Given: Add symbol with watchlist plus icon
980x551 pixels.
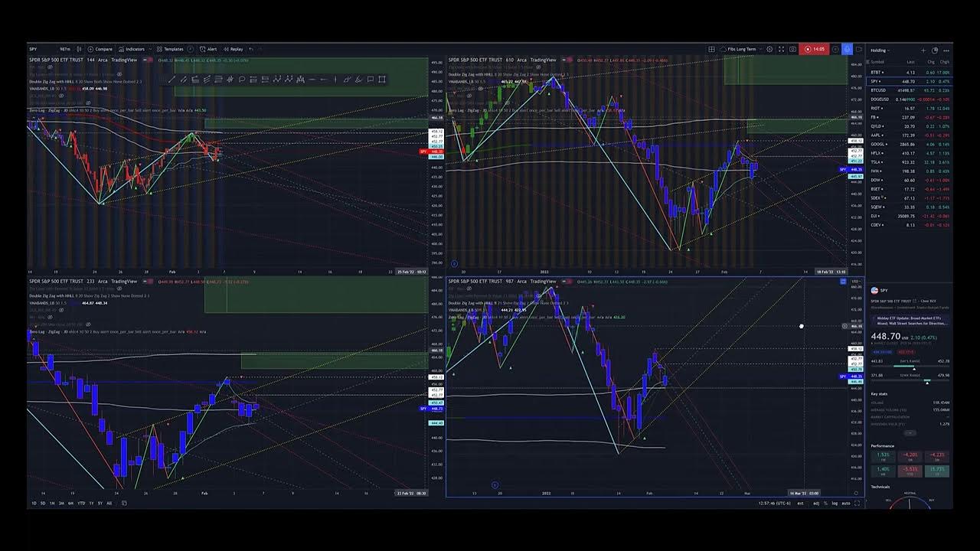Looking at the screenshot, I should click(923, 50).
